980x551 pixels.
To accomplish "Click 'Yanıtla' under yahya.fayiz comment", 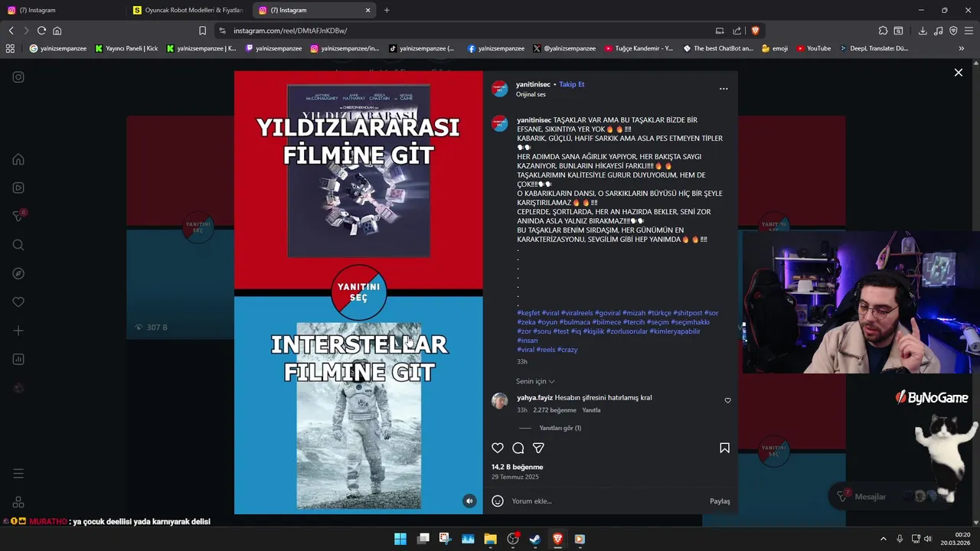I will click(x=591, y=410).
